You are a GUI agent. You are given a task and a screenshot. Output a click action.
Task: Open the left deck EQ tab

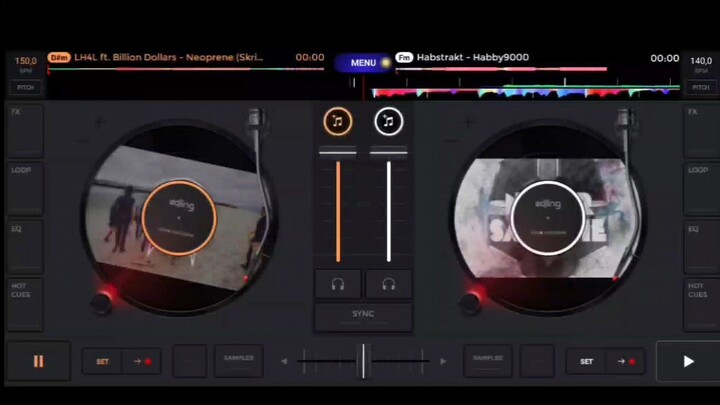pos(25,247)
